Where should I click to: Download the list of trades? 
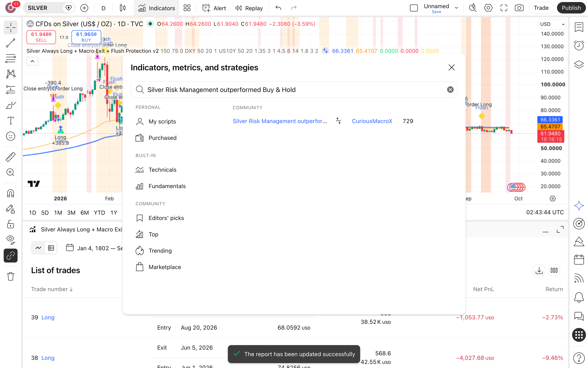pos(539,270)
